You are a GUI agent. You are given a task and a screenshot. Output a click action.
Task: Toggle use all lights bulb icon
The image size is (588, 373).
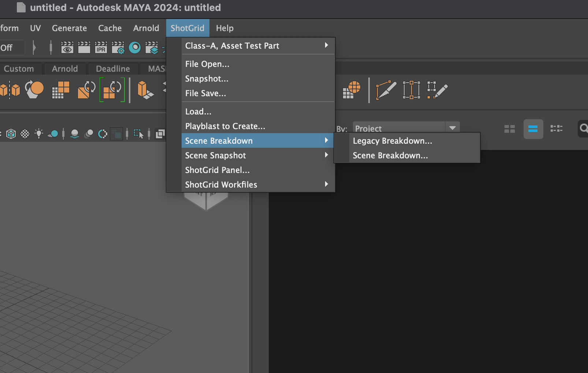(x=39, y=134)
